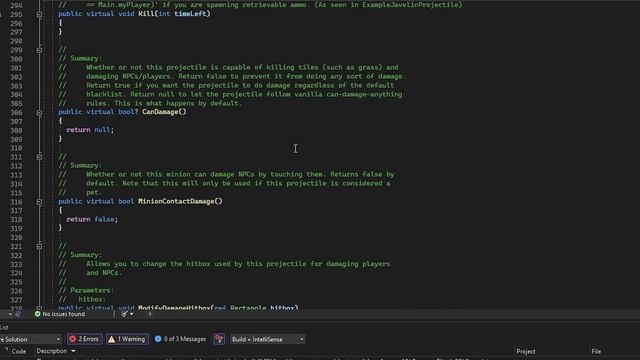Collapse the comment block starting at line 299
The height and width of the screenshot is (360, 640).
point(39,50)
